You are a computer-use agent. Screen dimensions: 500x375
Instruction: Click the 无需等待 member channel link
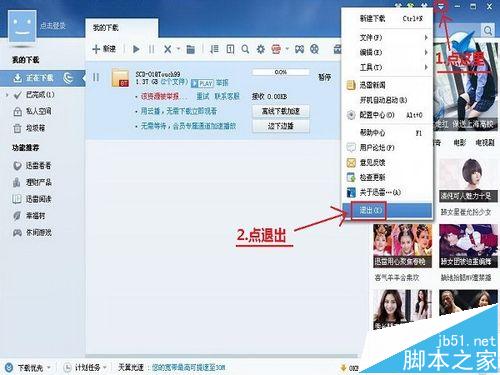pyautogui.click(x=188, y=126)
